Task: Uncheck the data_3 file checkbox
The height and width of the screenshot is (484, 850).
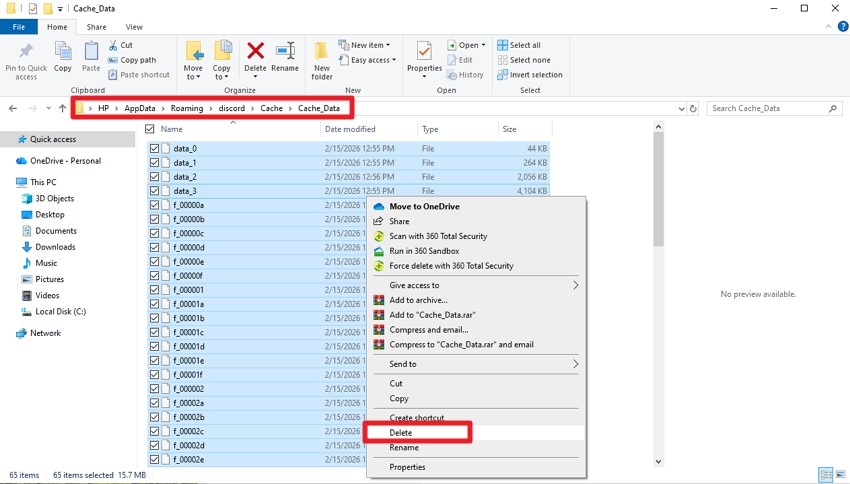Action: [154, 191]
